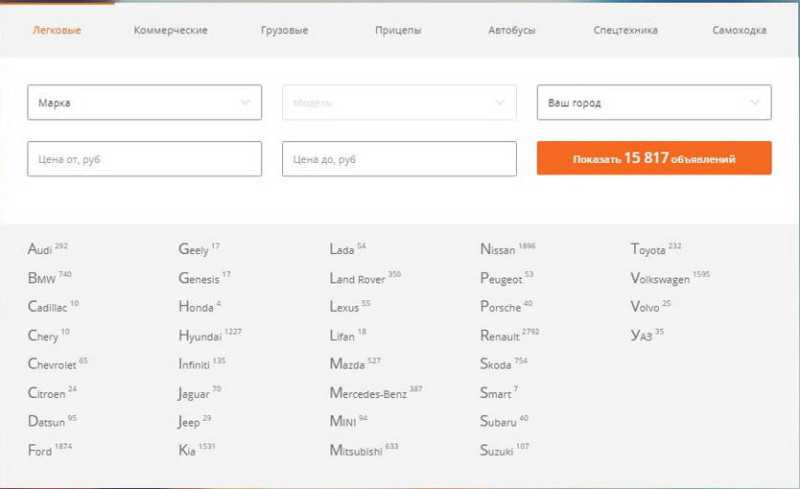Image resolution: width=800 pixels, height=489 pixels.
Task: Select the Genesis brand
Action: 199,278
